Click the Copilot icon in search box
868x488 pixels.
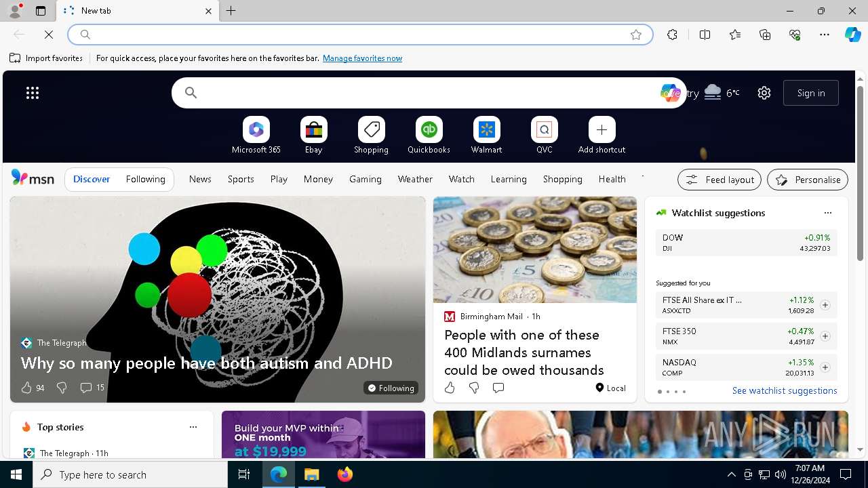(670, 93)
